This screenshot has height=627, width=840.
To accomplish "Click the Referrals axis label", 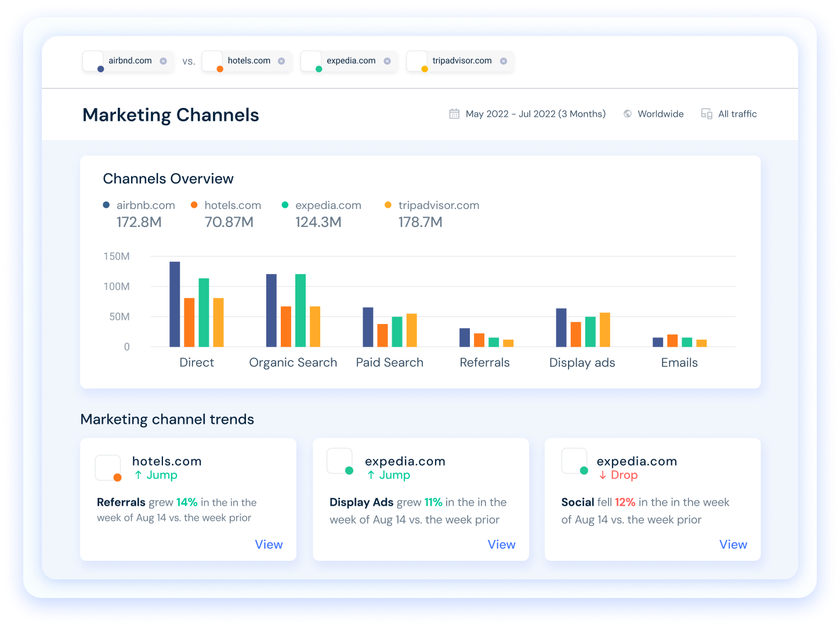I will point(484,363).
